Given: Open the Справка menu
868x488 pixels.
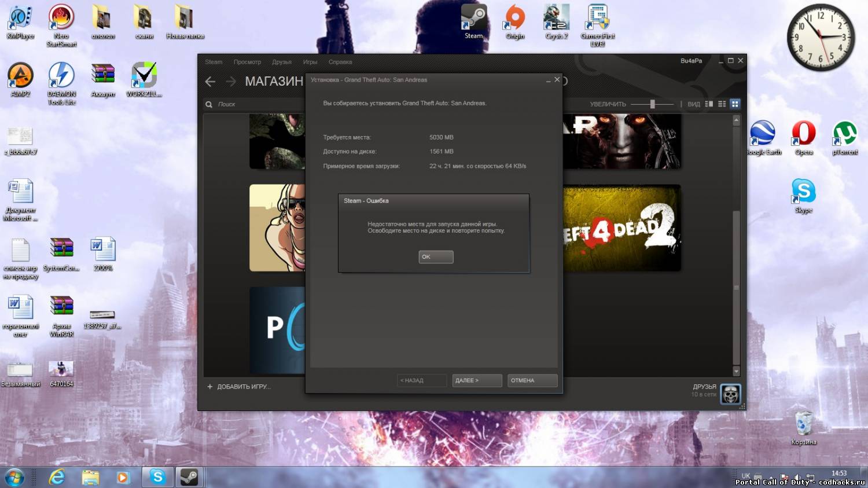Looking at the screenshot, I should [340, 62].
